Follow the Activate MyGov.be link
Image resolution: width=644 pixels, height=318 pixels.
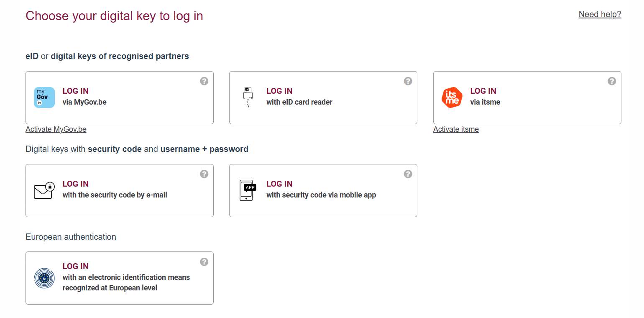pos(56,129)
